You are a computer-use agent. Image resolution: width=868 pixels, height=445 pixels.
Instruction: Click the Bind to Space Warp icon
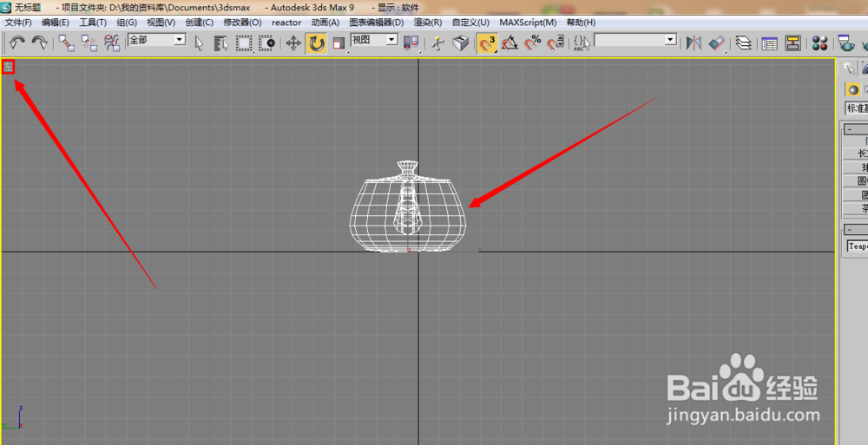112,43
